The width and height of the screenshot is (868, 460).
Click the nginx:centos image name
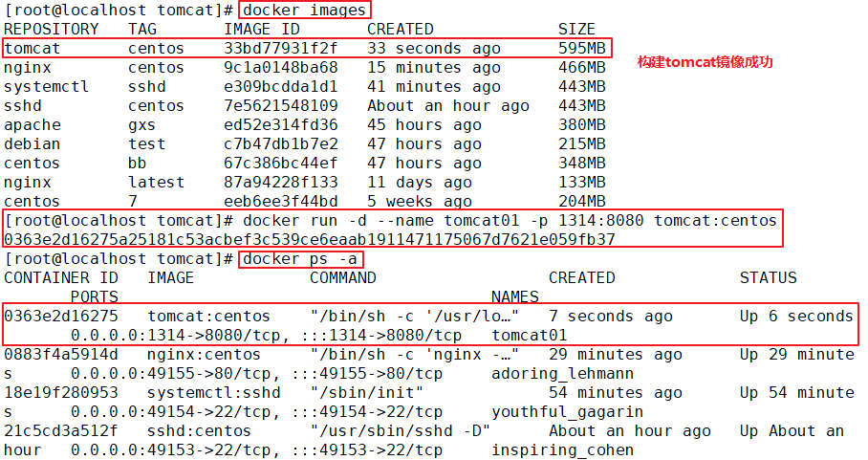click(x=204, y=354)
